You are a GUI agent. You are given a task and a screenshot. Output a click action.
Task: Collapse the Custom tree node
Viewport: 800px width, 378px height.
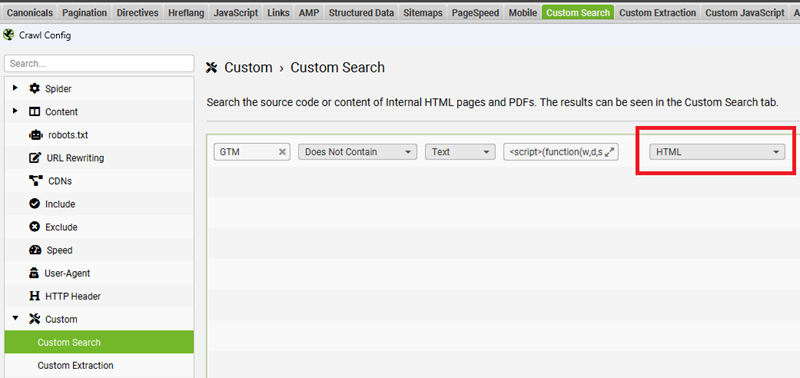click(x=15, y=318)
